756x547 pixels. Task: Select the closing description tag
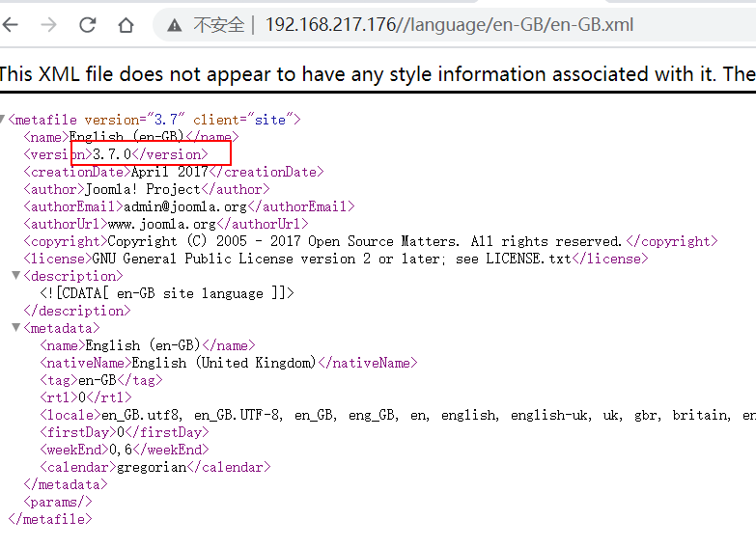coord(76,311)
